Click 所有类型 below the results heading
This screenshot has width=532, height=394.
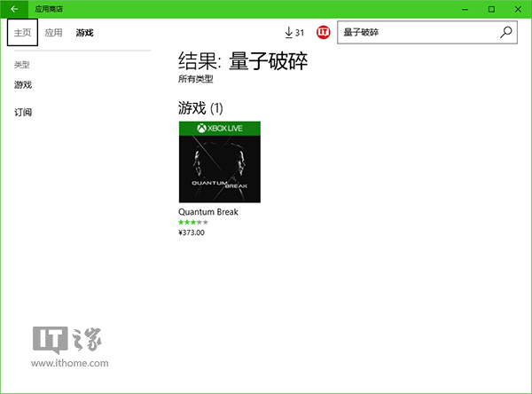tap(196, 79)
